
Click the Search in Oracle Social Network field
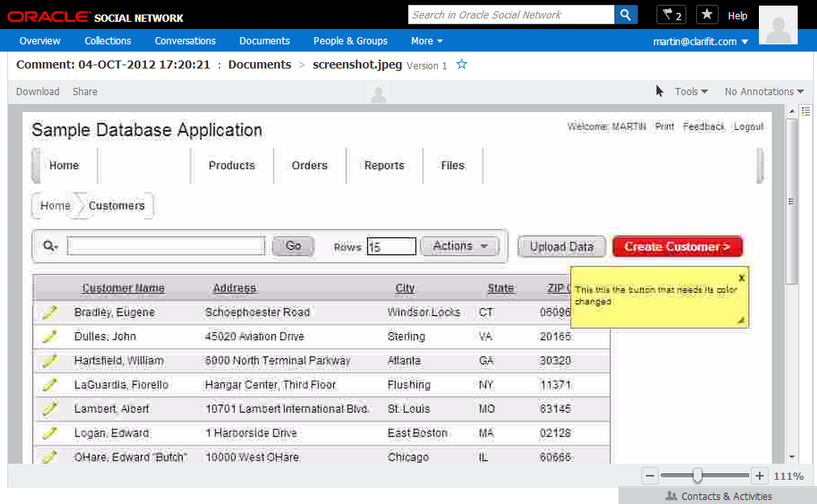(511, 15)
